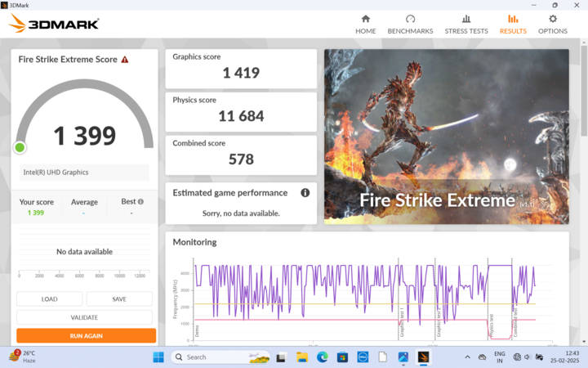Viewport: 588px width, 368px height.
Task: Click the Intel(R) UHD Graphics label
Action: (x=56, y=173)
